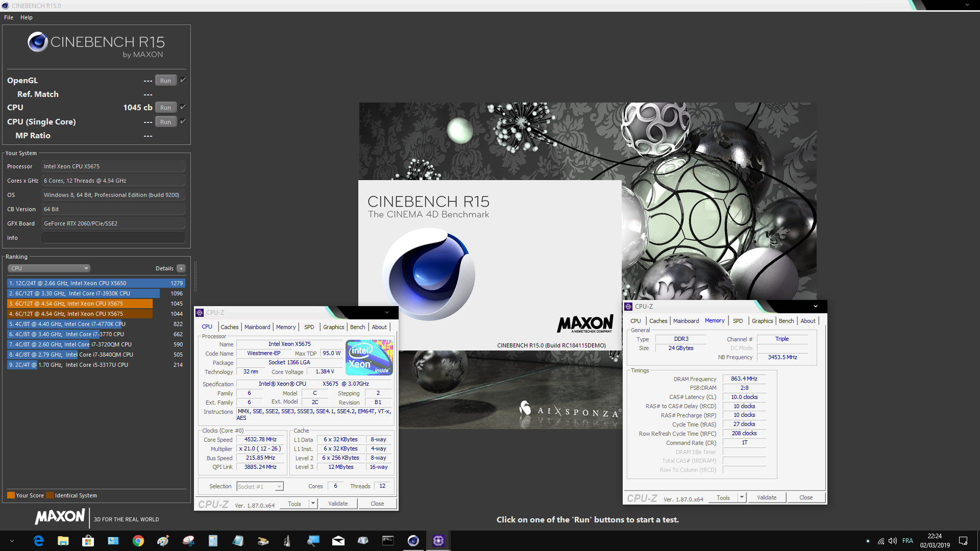Image resolution: width=980 pixels, height=551 pixels.
Task: Expand the Tools dropdown arrow in CPU-Z
Action: 313,504
